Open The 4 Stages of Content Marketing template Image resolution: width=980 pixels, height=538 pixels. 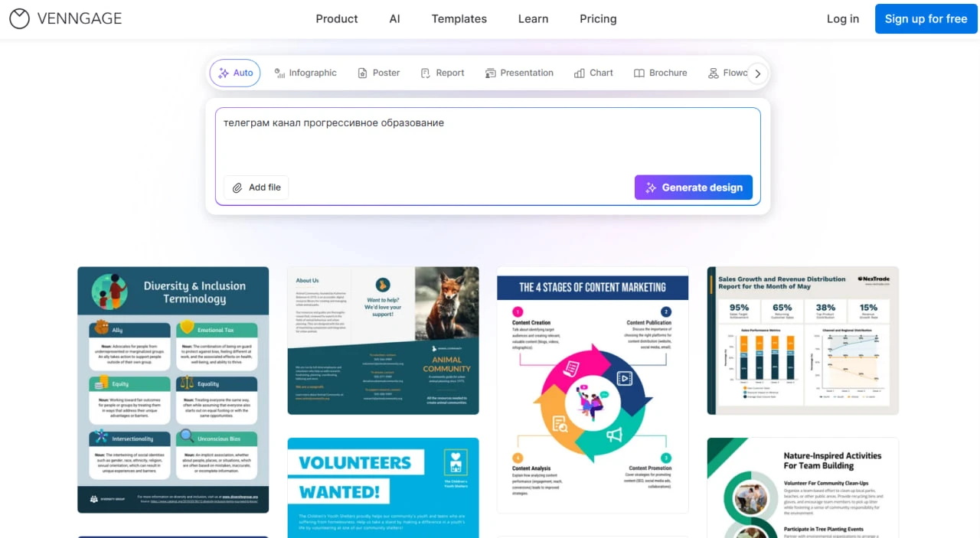click(x=593, y=390)
